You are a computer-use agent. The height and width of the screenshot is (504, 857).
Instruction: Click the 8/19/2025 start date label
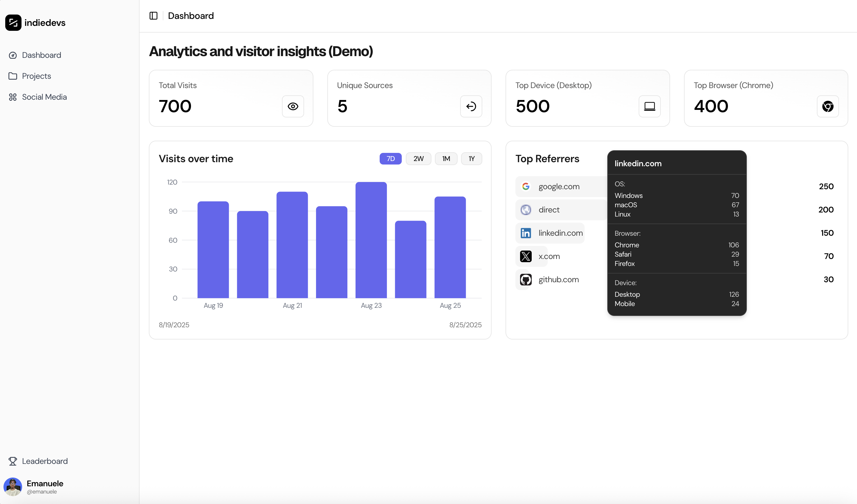point(174,325)
